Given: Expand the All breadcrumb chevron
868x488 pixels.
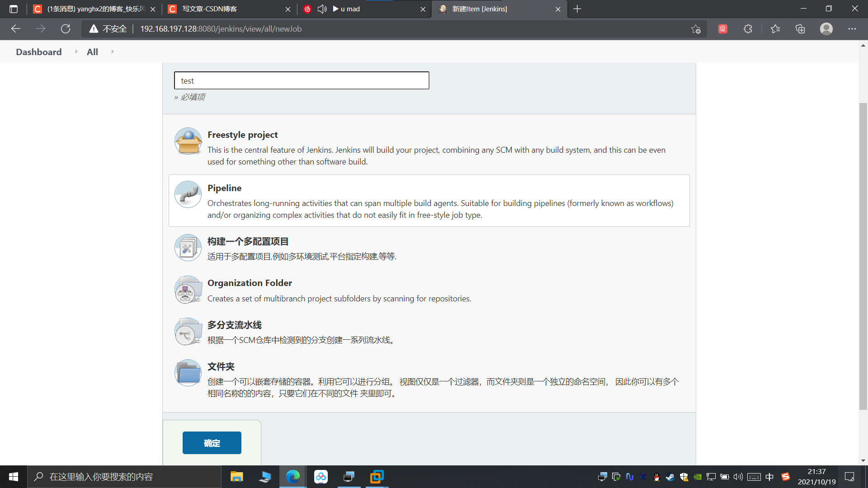Looking at the screenshot, I should 112,52.
